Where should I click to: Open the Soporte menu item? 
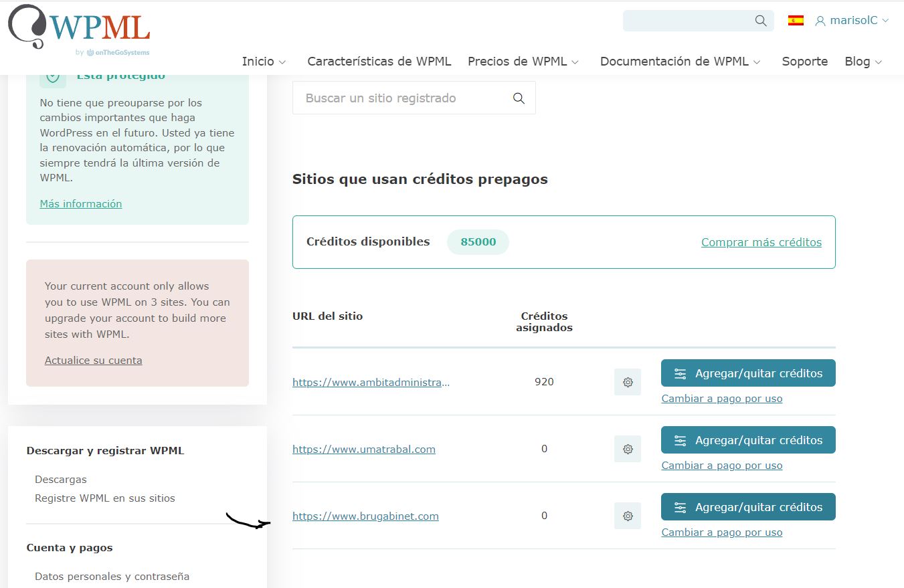click(805, 62)
